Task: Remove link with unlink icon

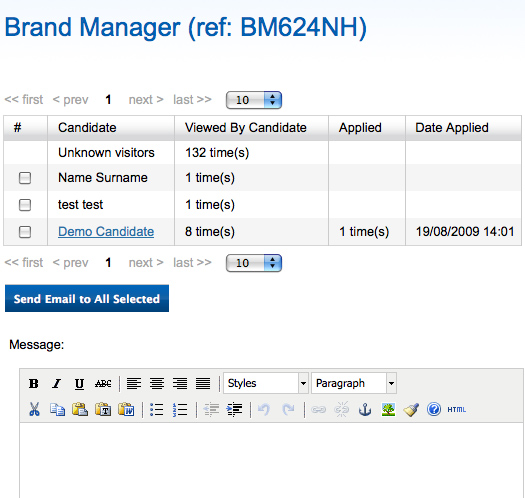Action: 342,409
